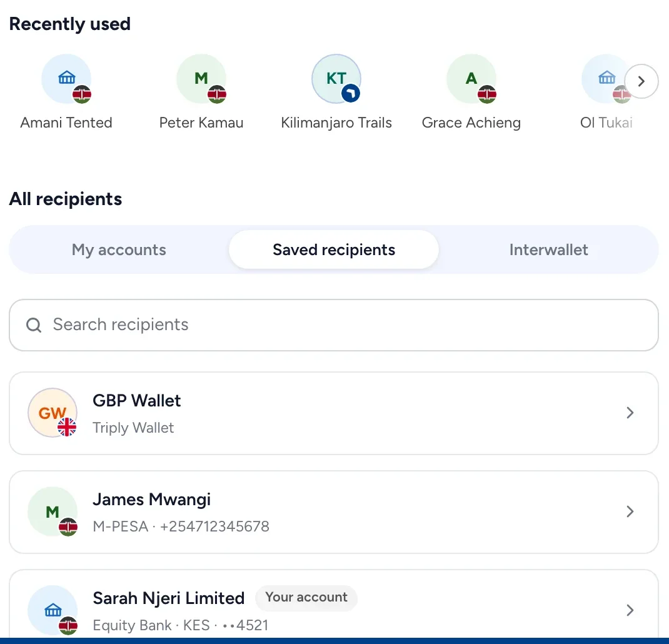Click the Kilimanjaro Trails name label

(x=336, y=123)
